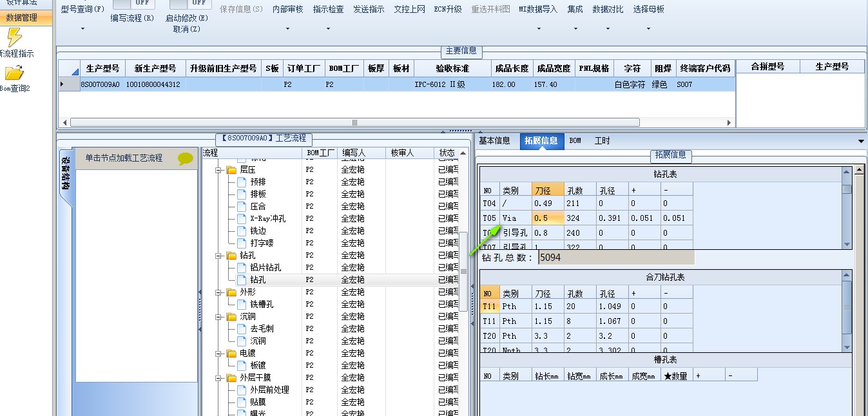Collapse the 电镀 tree node
The image size is (868, 416).
219,354
